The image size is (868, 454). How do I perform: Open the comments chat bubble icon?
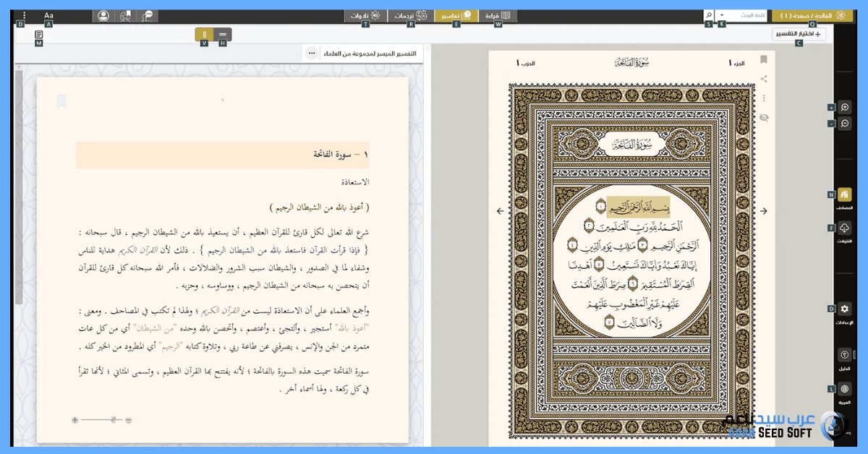click(148, 15)
